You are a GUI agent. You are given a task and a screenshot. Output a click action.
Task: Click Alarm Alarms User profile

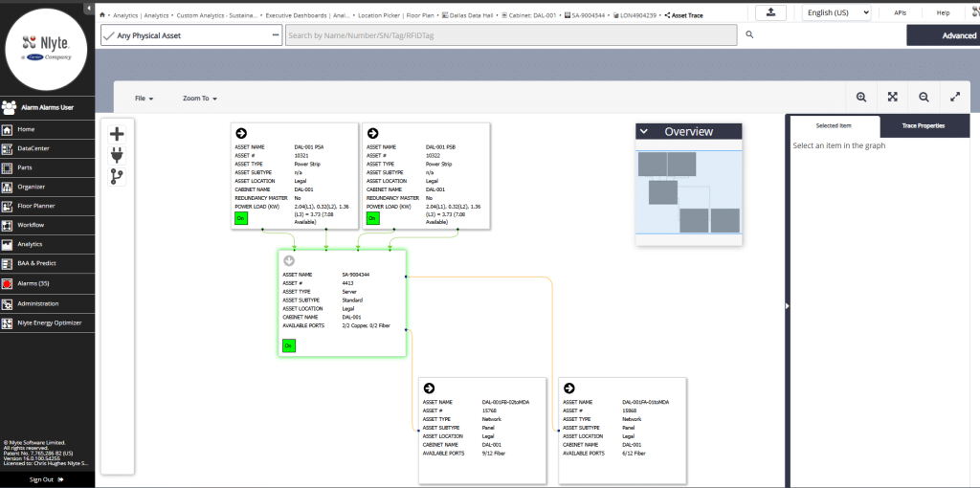(48, 107)
